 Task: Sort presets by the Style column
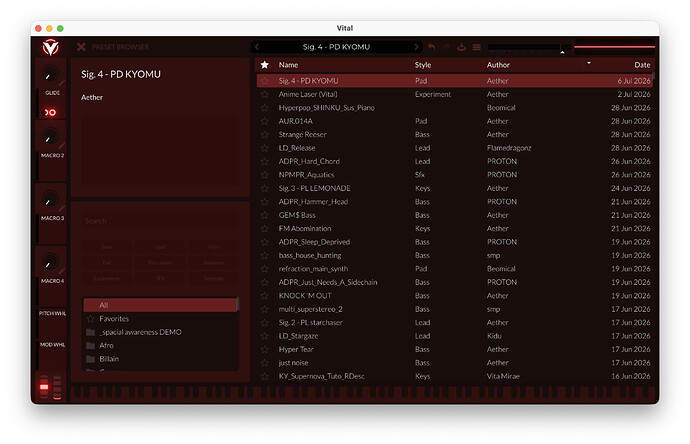pyautogui.click(x=423, y=65)
